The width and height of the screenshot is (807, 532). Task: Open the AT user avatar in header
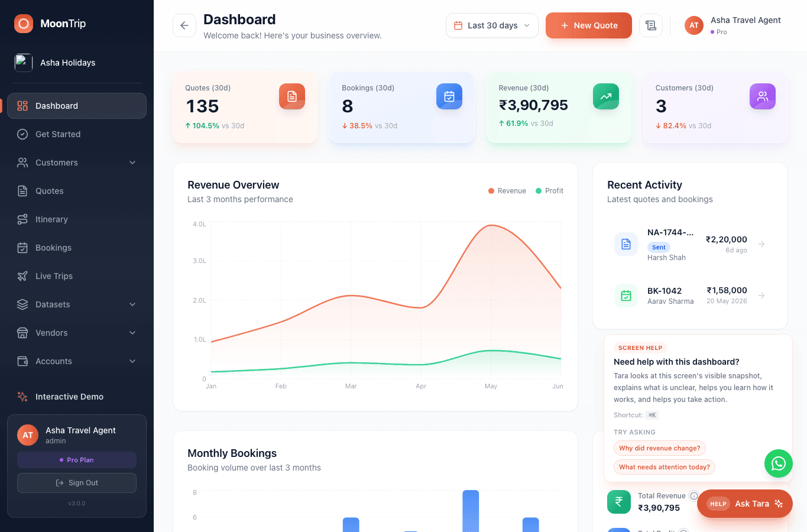tap(694, 25)
